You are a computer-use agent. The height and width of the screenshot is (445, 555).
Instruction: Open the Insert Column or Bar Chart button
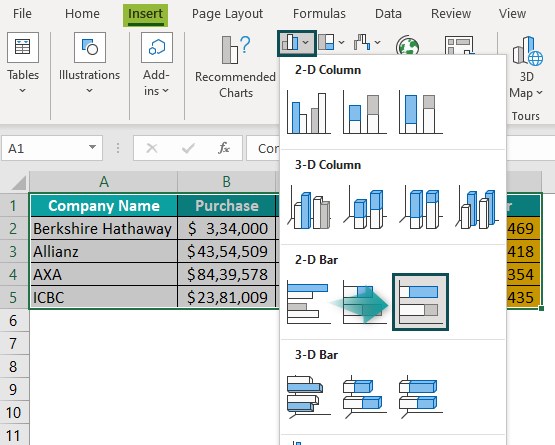[297, 43]
